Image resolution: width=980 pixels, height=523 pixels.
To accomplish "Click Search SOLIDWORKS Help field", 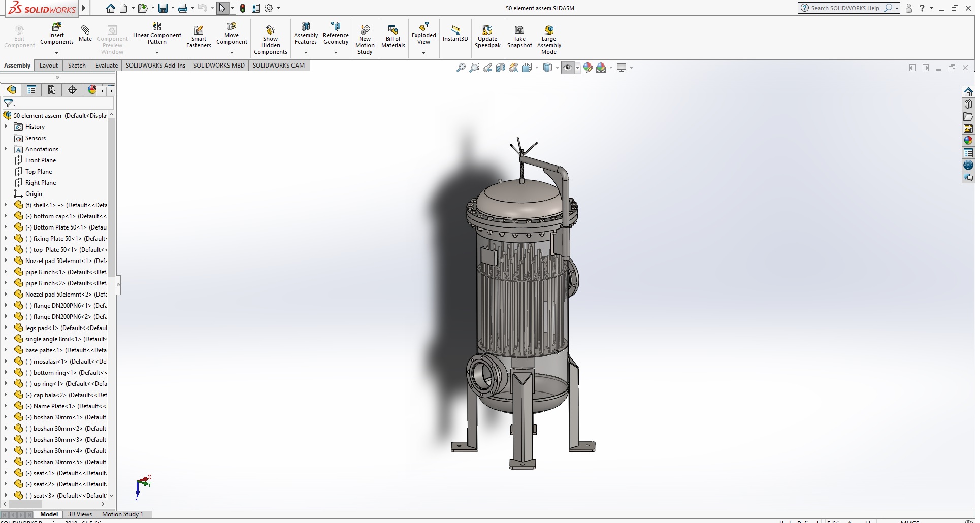I will pos(845,8).
